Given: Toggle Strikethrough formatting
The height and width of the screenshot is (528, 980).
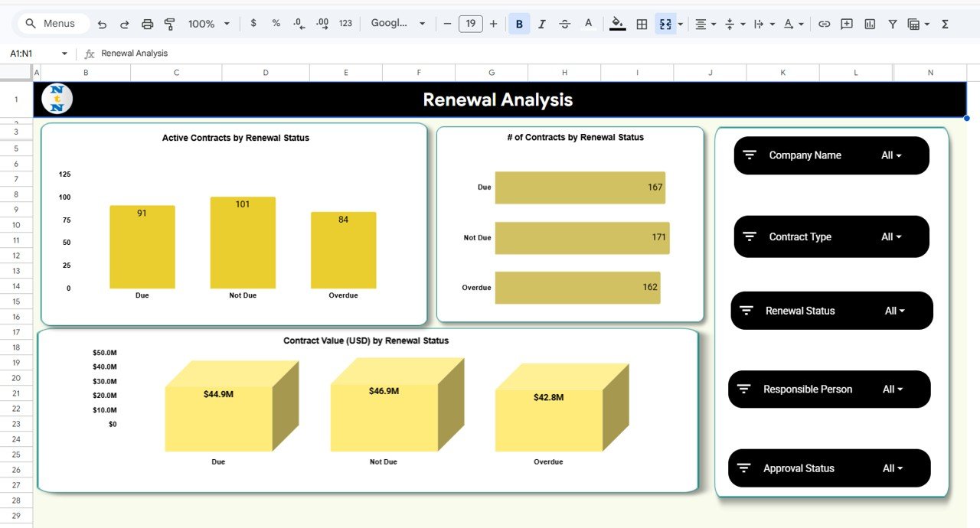Looking at the screenshot, I should click(x=565, y=24).
